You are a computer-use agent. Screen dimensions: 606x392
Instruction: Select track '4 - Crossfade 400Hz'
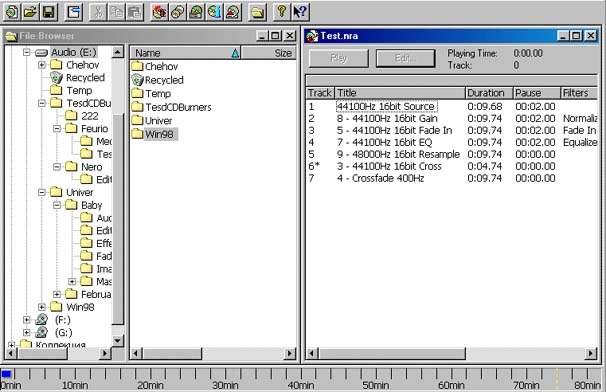(380, 178)
